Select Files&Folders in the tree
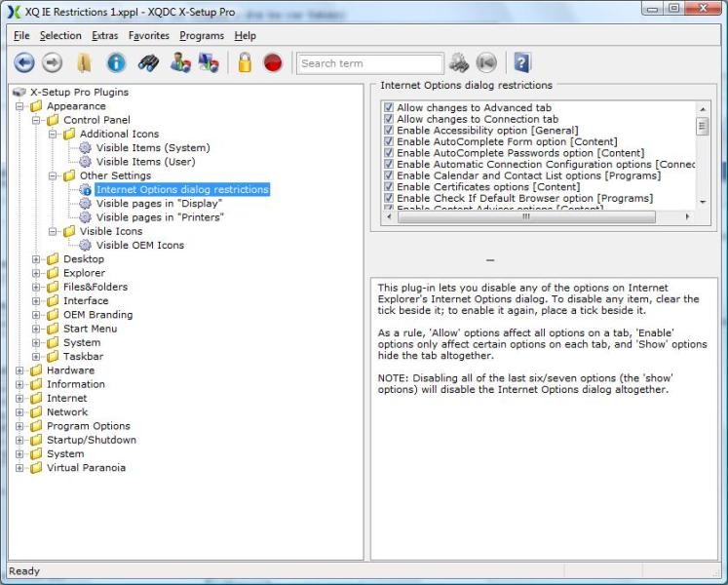The image size is (728, 585). (96, 287)
